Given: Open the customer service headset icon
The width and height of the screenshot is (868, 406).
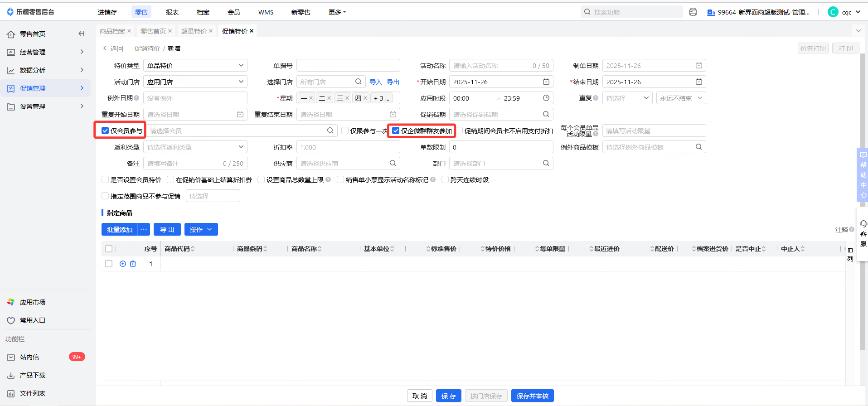Looking at the screenshot, I should click(863, 224).
